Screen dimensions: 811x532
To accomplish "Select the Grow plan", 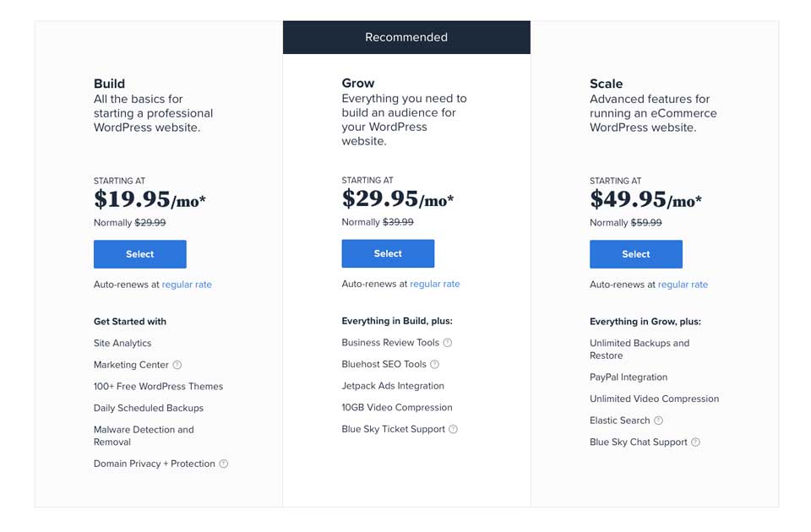I will coord(388,253).
